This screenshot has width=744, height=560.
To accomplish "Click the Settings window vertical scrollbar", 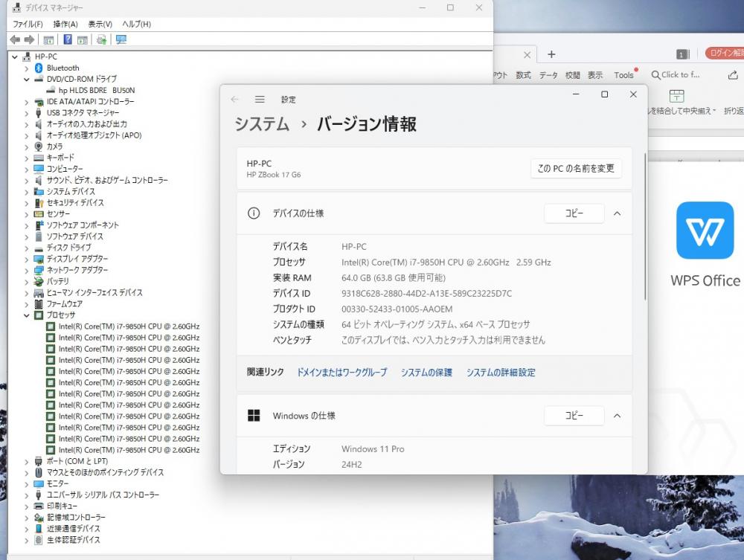I will point(645,227).
